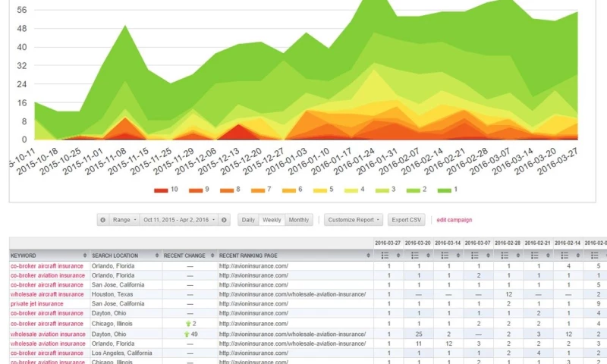
Task: Switch to Daily view
Action: tap(248, 220)
